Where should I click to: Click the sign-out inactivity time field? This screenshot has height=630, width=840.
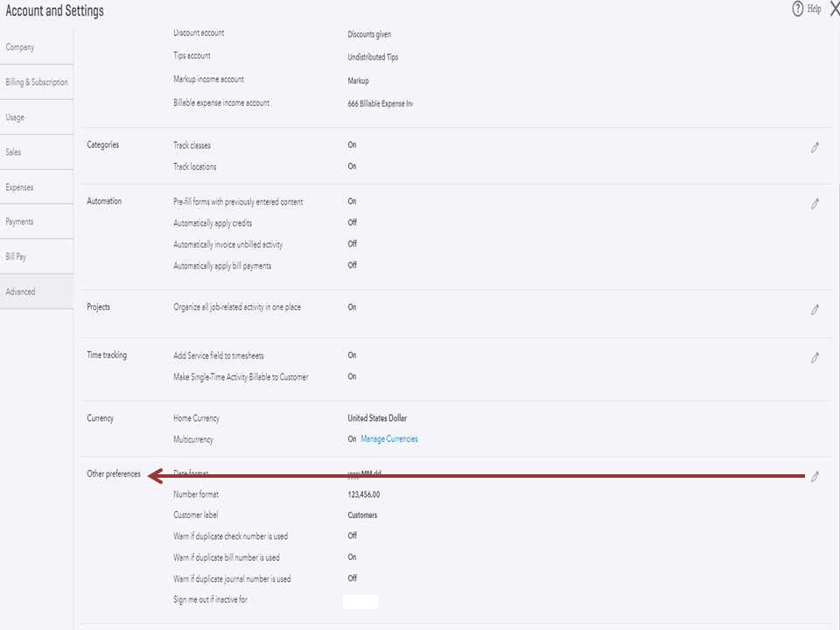360,601
